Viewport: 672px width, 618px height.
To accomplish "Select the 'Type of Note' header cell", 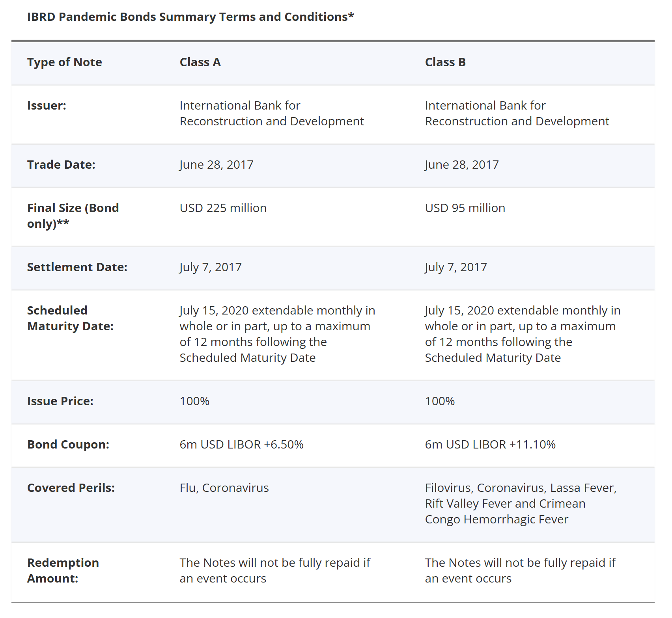I will (x=65, y=62).
